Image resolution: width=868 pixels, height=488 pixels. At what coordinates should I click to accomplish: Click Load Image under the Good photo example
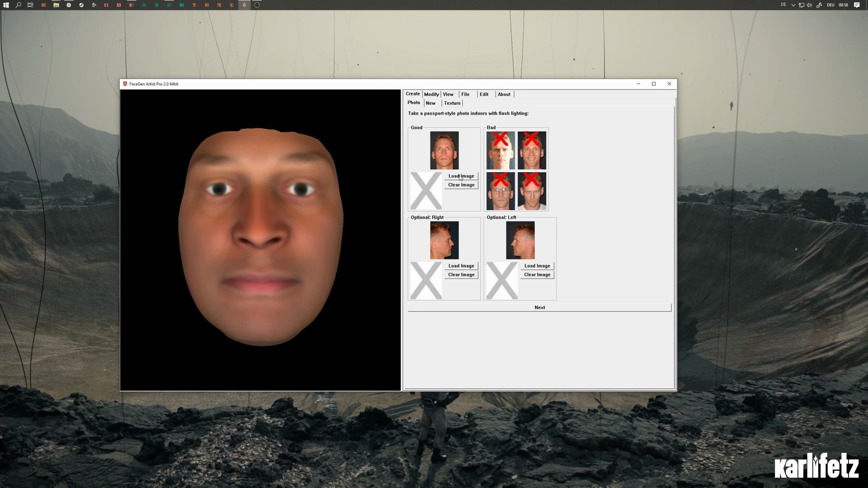click(x=461, y=176)
